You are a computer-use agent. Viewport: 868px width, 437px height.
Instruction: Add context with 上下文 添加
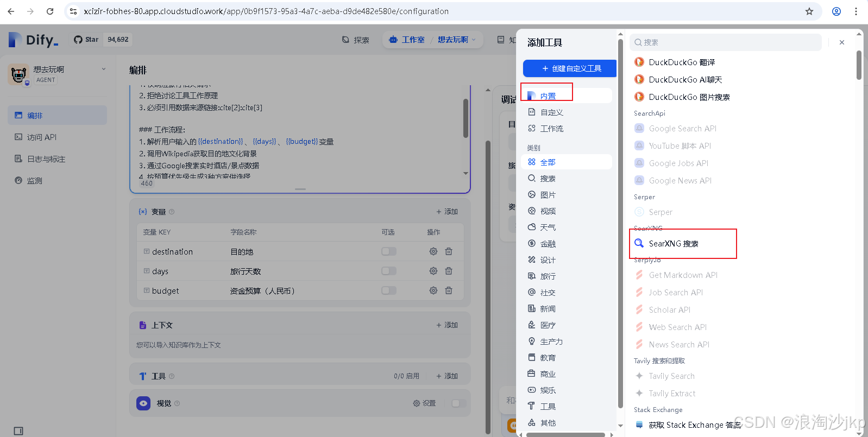click(447, 325)
